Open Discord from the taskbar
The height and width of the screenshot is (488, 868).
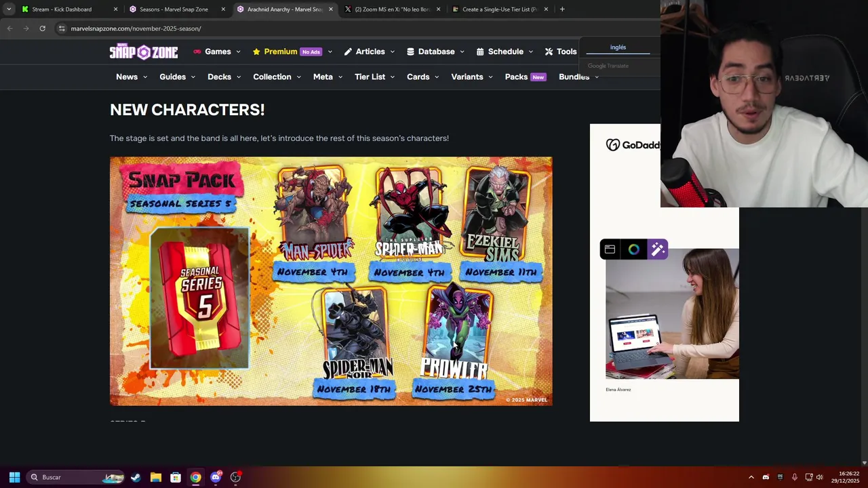click(x=216, y=477)
